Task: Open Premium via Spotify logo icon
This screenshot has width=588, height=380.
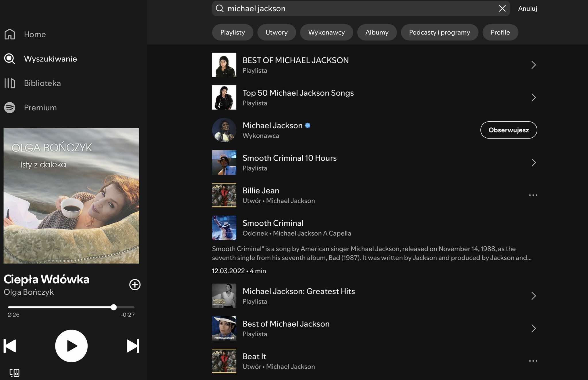Action: [x=10, y=108]
